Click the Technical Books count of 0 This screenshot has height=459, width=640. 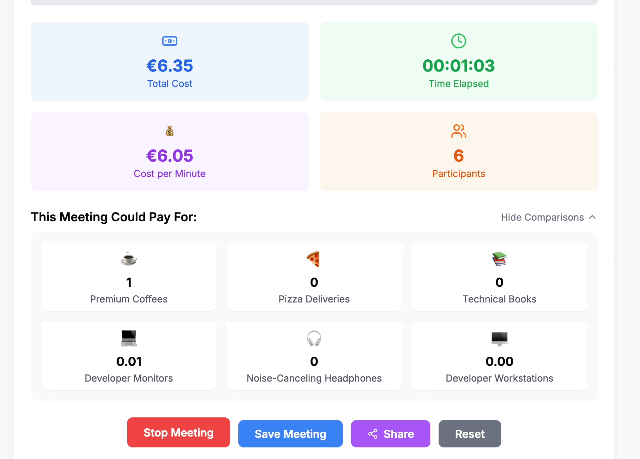point(499,282)
